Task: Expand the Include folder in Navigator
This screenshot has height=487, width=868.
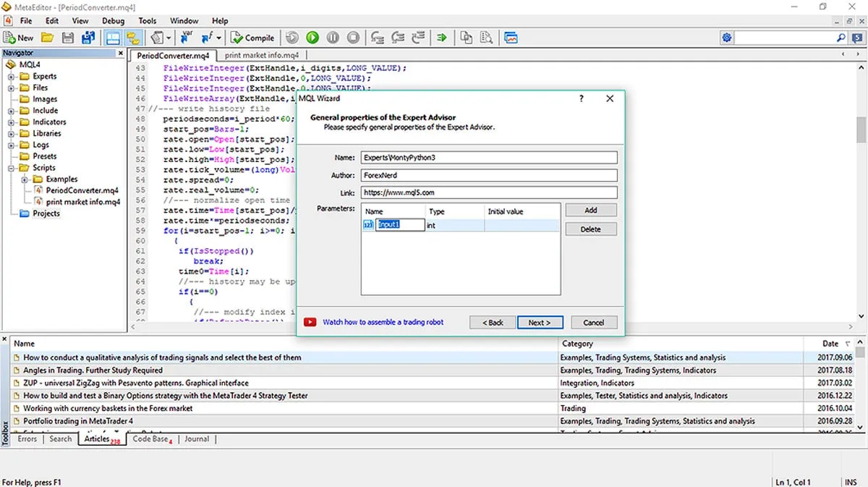Action: tap(12, 111)
